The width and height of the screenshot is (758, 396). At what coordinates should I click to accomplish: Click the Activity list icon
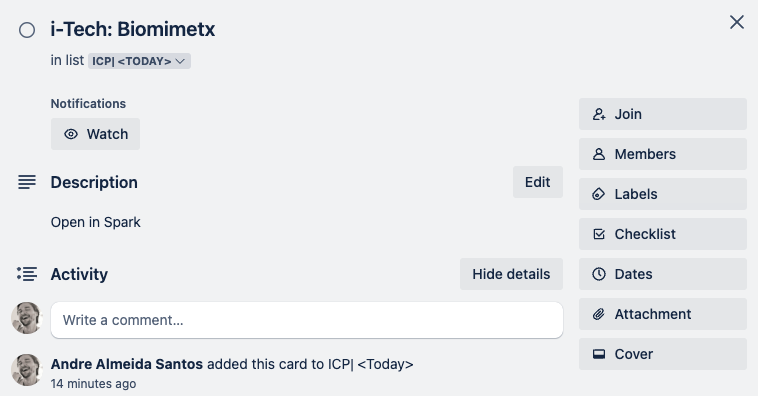pos(27,274)
